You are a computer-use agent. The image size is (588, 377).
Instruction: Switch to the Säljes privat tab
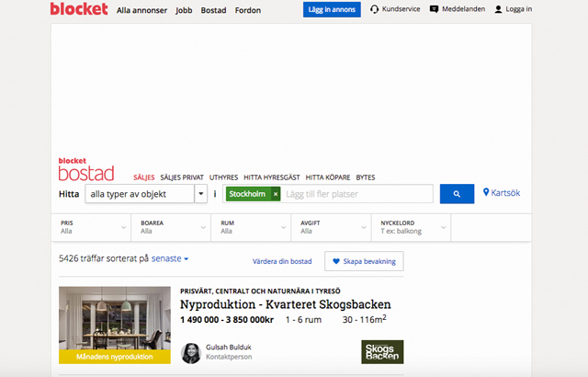pyautogui.click(x=182, y=177)
